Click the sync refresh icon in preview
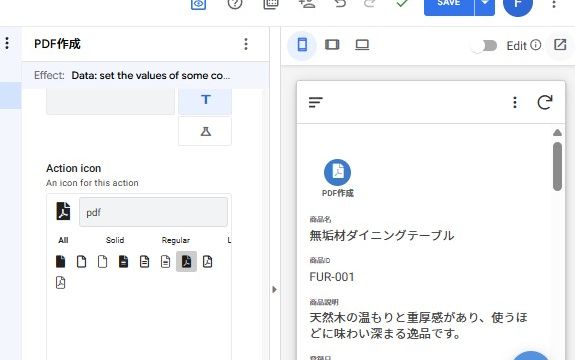Screen dimensions: 575x360 pos(545,102)
